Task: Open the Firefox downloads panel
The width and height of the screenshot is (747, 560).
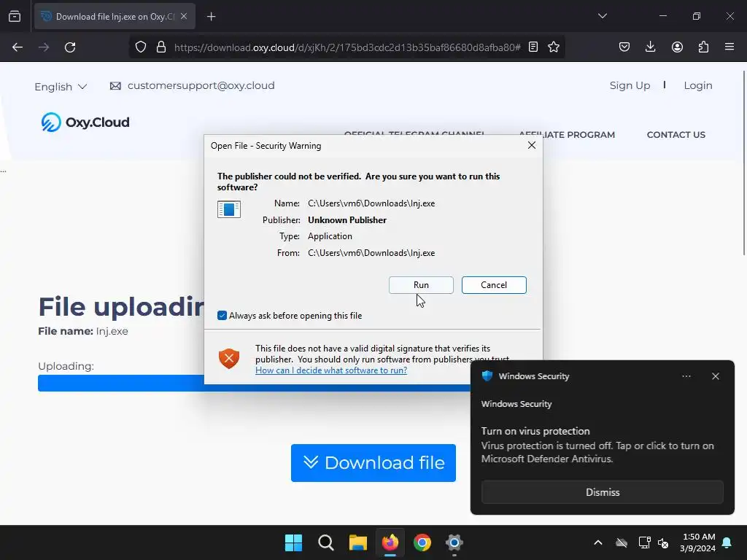Action: click(650, 47)
